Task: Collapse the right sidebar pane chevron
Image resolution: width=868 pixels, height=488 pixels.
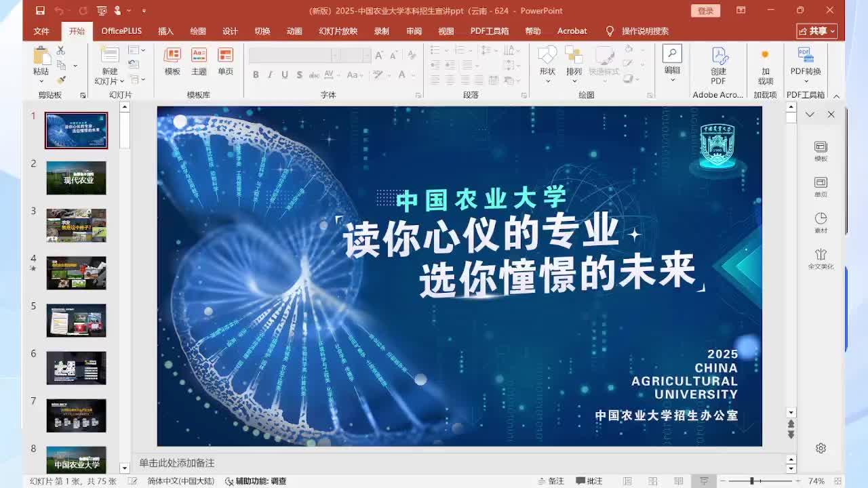Action: (810, 115)
